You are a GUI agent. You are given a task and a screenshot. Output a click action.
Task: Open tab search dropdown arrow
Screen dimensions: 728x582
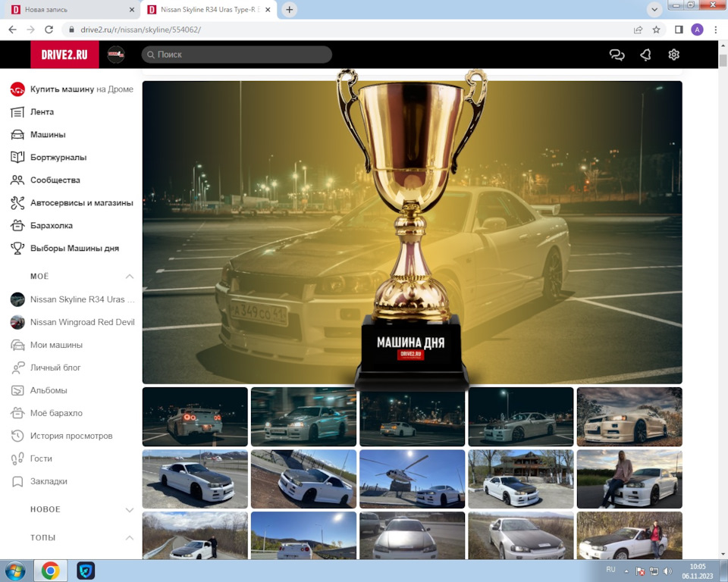[654, 10]
